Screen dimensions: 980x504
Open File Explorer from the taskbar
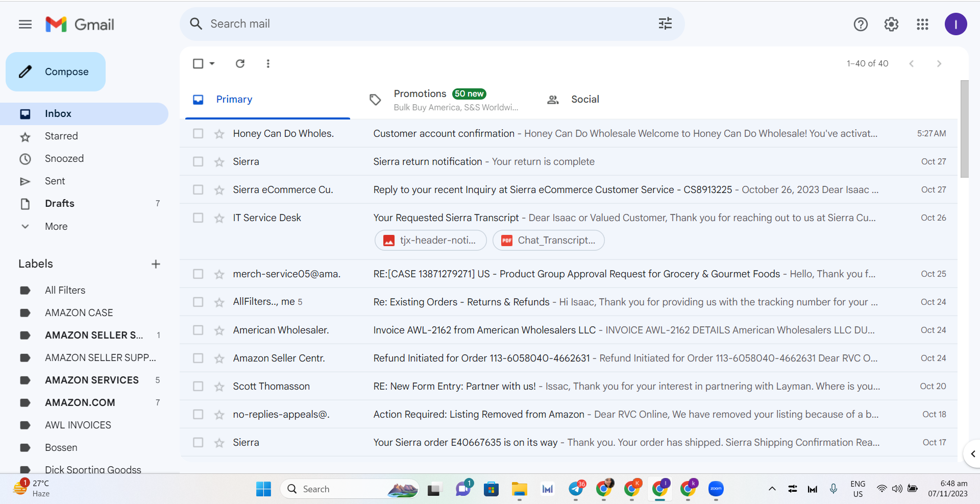520,489
